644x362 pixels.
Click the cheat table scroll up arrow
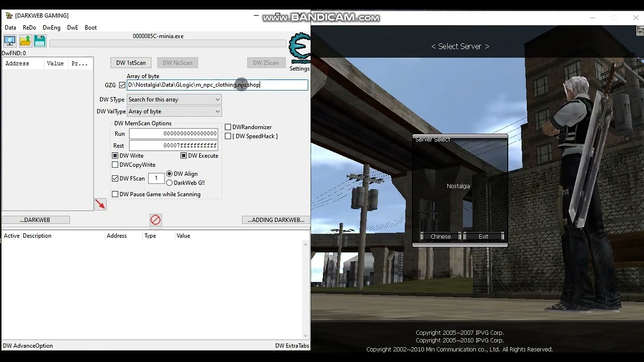pos(305,245)
